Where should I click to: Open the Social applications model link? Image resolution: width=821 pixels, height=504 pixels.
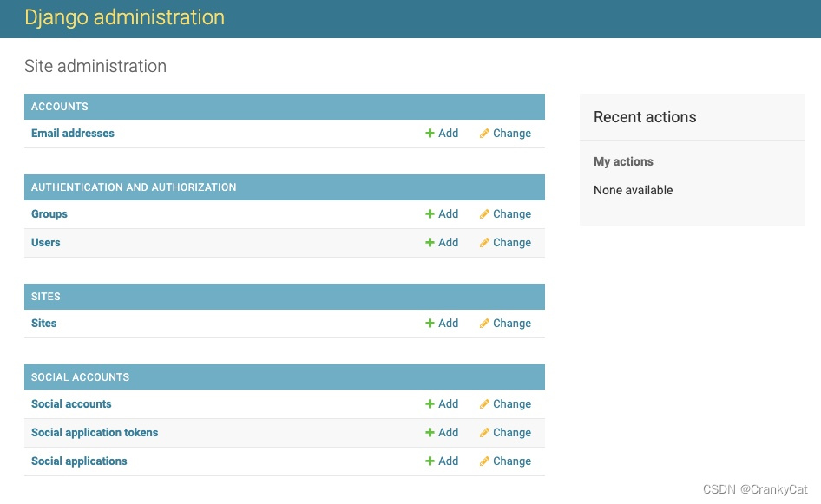(x=79, y=461)
